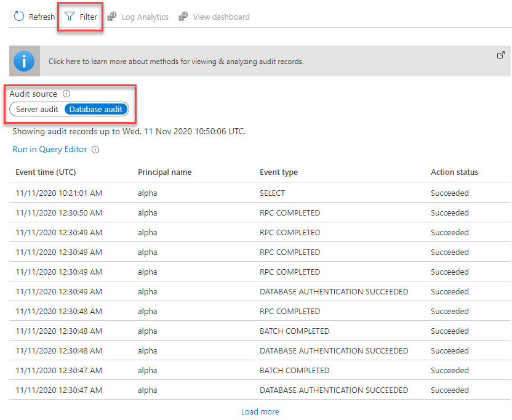
Task: Click the Refresh circular arrow icon
Action: [x=18, y=17]
